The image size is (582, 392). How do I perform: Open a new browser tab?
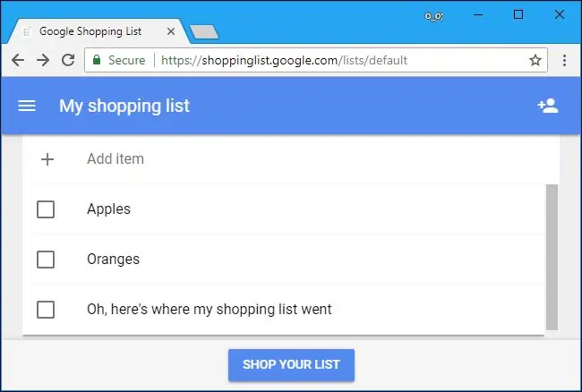[x=205, y=32]
